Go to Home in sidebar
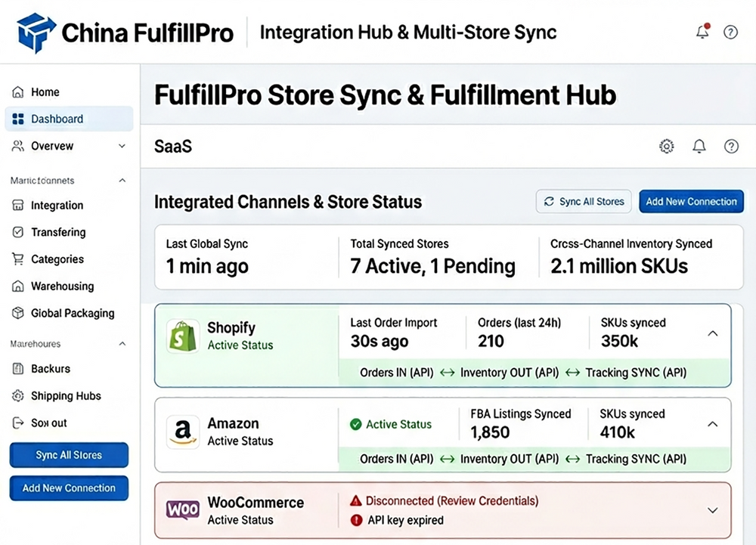756x545 pixels. click(69, 92)
